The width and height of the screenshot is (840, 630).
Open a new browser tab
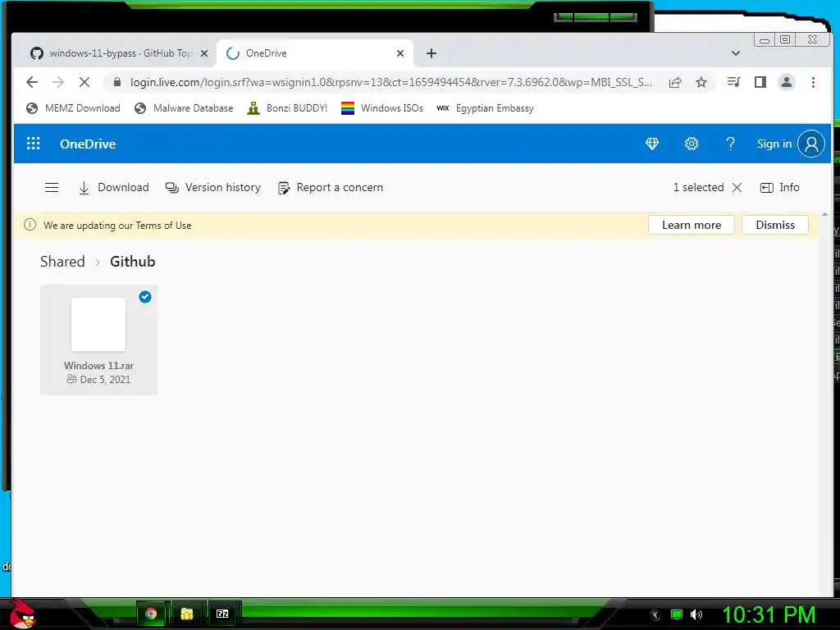(x=431, y=53)
